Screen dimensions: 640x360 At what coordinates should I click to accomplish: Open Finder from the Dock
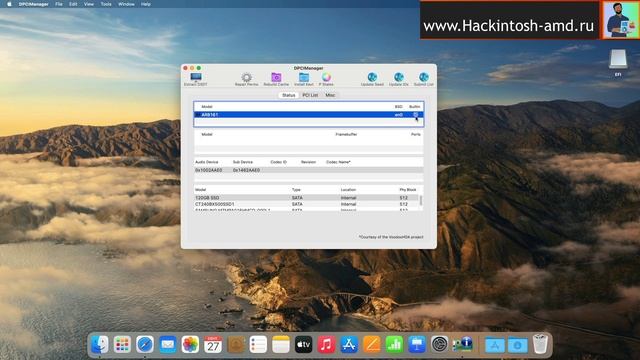99,345
